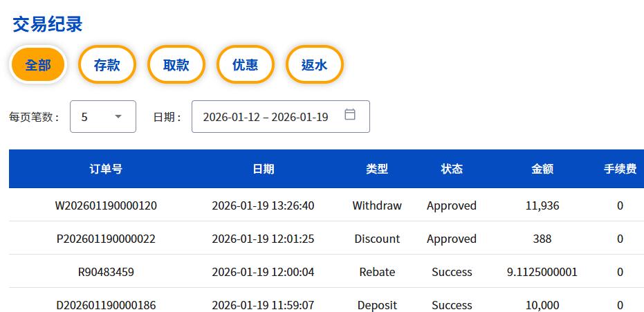The height and width of the screenshot is (312, 644).
Task: Open the rows-per-page box showing 5
Action: [x=102, y=117]
